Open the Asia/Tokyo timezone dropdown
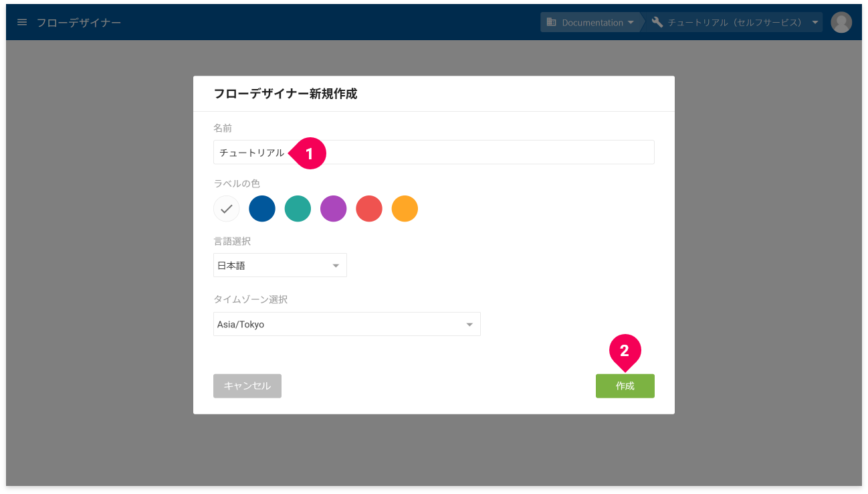The height and width of the screenshot is (494, 868). 347,324
